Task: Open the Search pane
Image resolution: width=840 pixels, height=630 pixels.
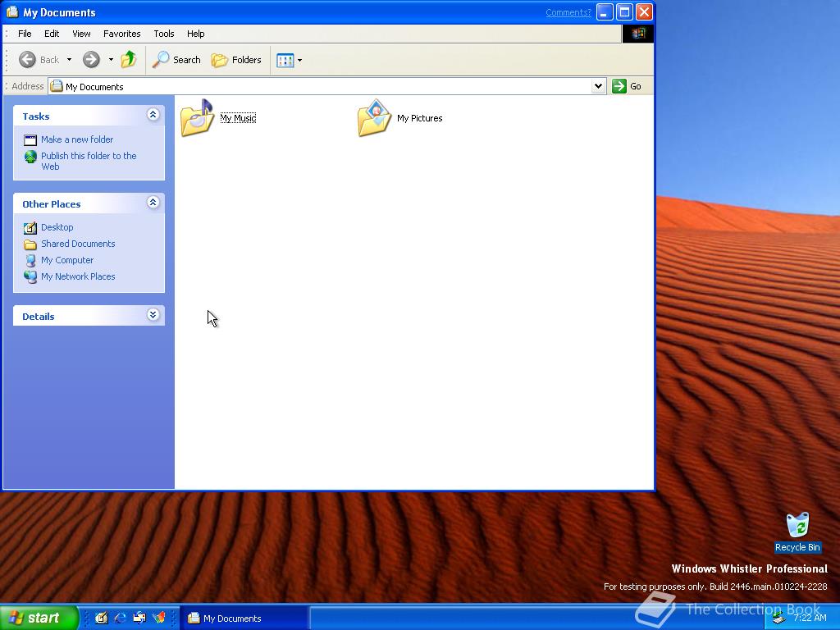Action: pos(176,59)
